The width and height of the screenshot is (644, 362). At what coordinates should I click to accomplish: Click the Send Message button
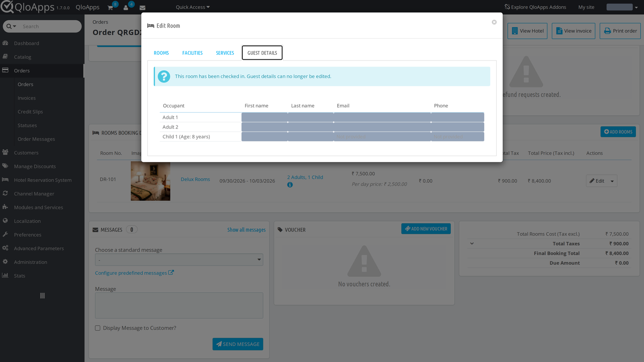pyautogui.click(x=238, y=344)
